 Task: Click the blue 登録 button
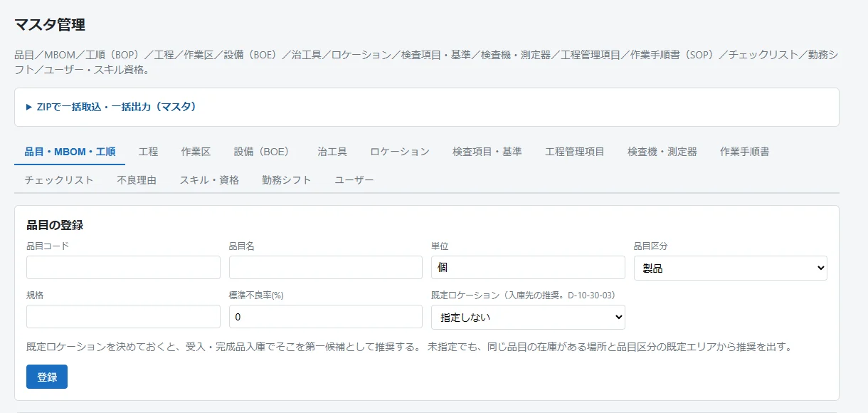pyautogui.click(x=47, y=377)
